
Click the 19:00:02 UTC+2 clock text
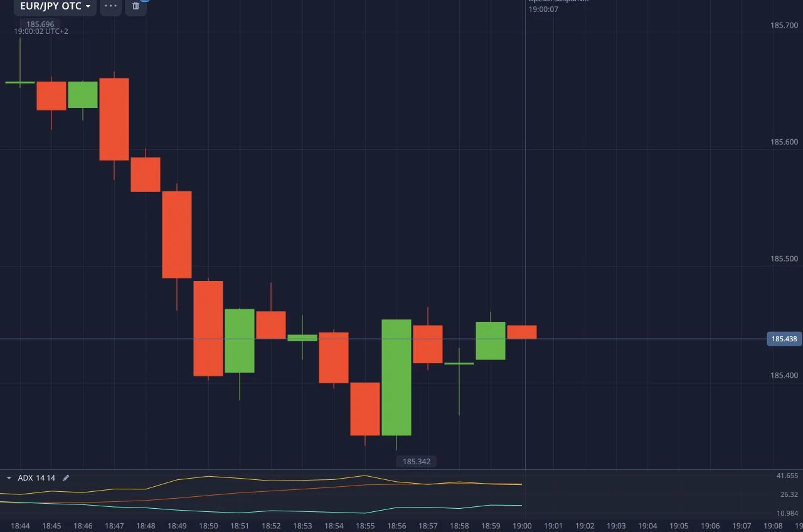pos(41,31)
